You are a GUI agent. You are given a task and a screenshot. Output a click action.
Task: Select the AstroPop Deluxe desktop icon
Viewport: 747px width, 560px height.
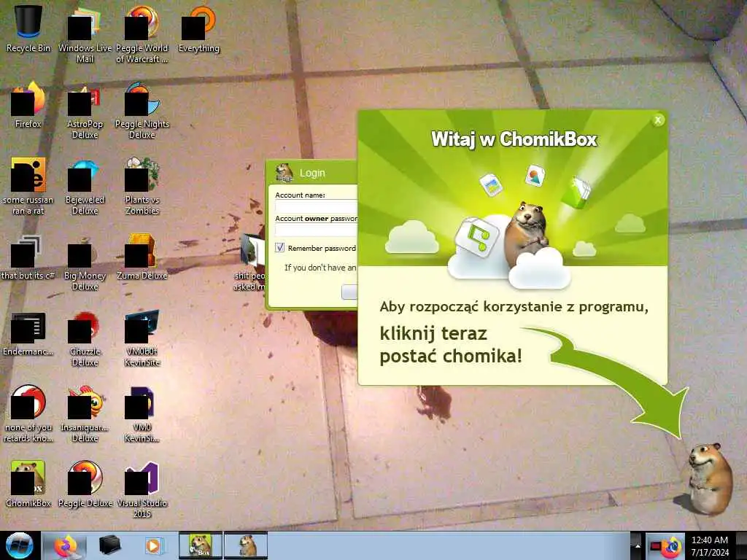click(85, 109)
